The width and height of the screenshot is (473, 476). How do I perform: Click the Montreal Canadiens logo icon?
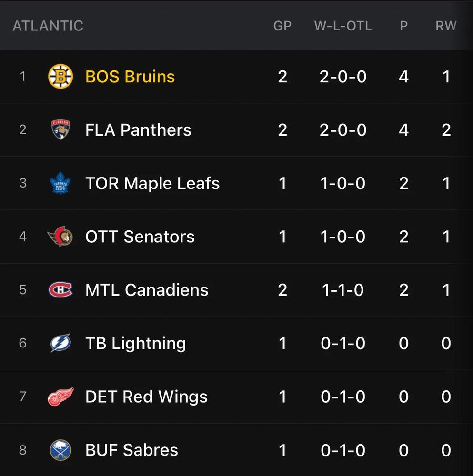pos(60,290)
